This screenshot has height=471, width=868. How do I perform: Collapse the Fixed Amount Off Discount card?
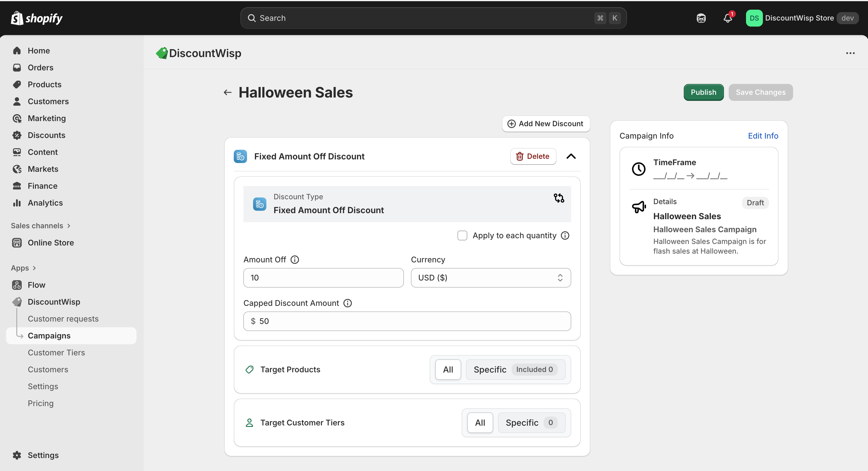(571, 156)
